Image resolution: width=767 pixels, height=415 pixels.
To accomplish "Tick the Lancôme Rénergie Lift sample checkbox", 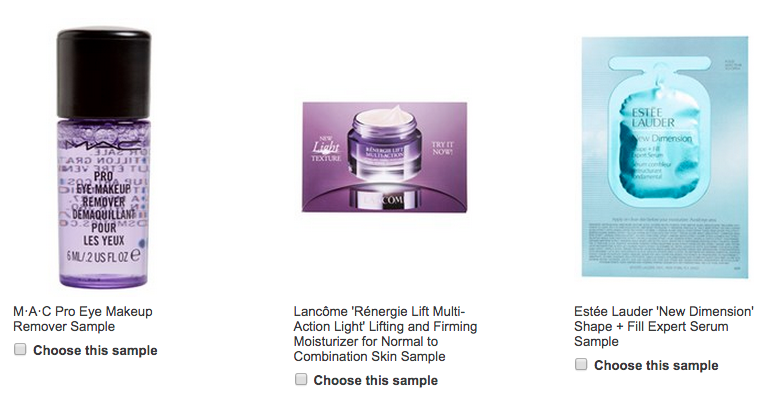I will (x=301, y=379).
